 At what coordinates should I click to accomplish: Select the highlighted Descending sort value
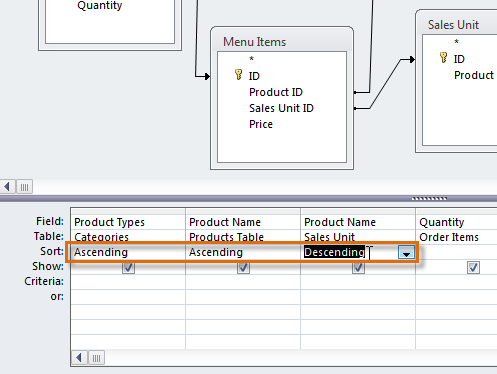tap(334, 252)
